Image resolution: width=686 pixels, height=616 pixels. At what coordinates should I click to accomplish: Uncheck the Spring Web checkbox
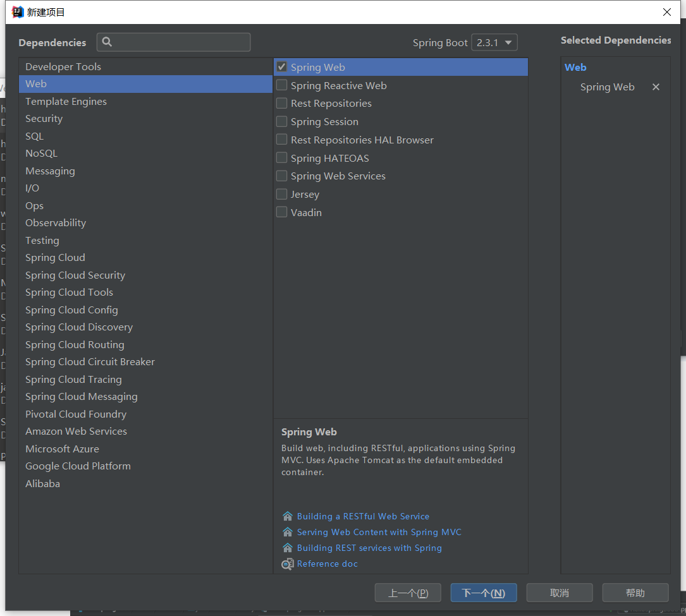(282, 67)
